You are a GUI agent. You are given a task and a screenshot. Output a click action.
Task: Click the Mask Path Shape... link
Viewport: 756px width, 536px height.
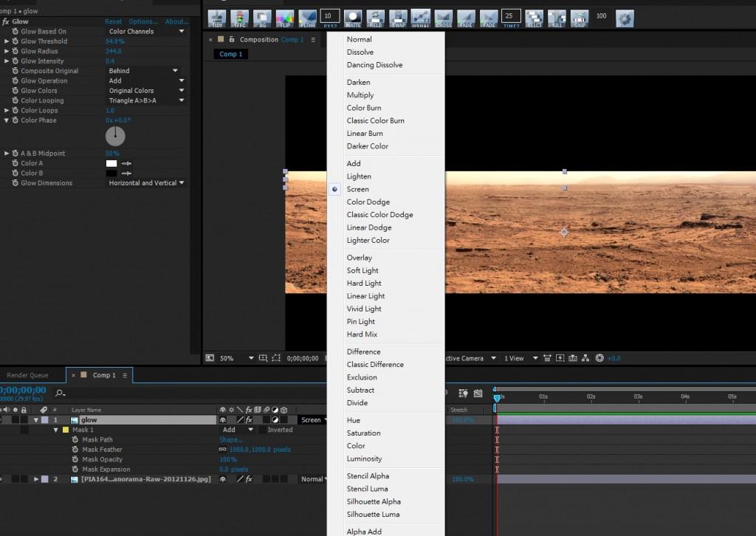coord(230,440)
